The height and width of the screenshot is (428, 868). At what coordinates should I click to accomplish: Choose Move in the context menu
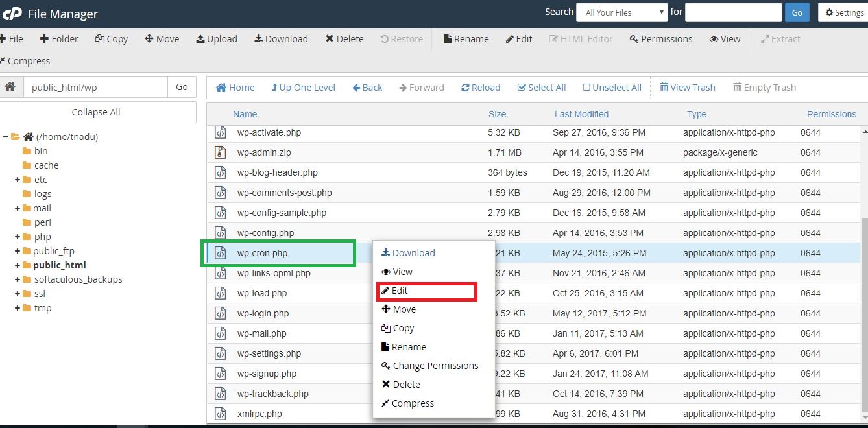[x=399, y=309]
